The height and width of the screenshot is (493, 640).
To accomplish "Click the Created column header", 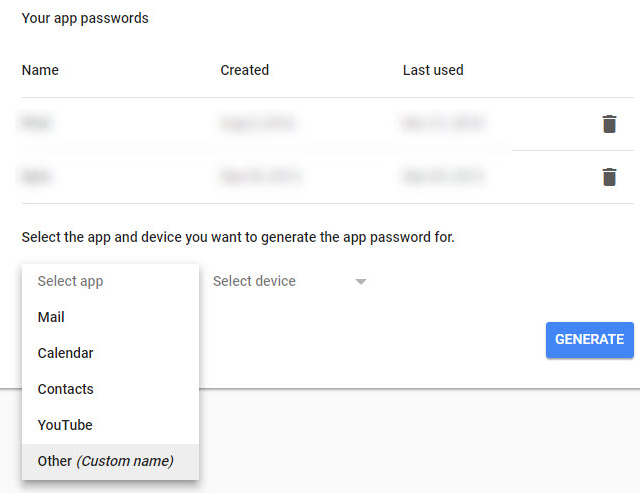I will point(244,70).
